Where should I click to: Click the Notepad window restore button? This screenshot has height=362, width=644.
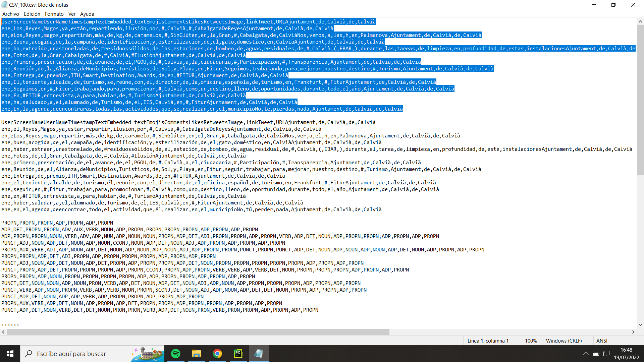[x=613, y=5]
